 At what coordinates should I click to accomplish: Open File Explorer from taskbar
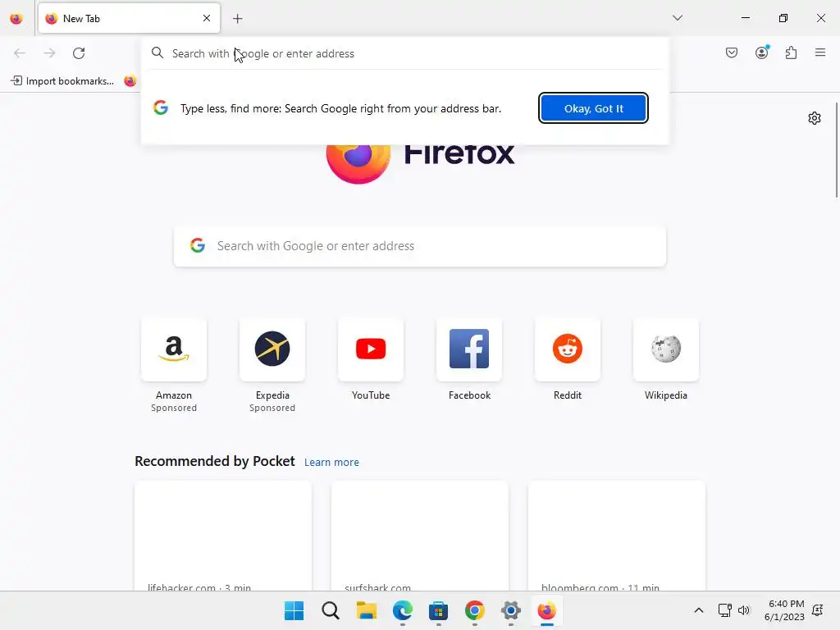(x=367, y=610)
